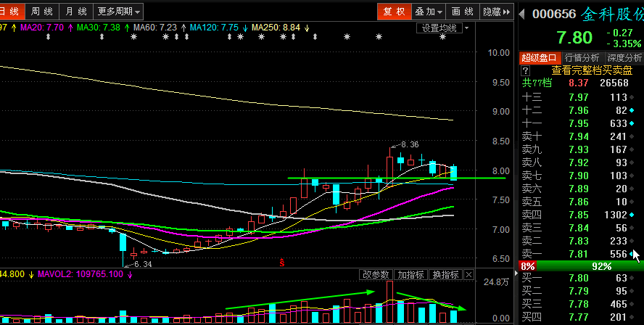Click the diamond icon beside 卖八 row
Viewport: 644px width, 325px height.
631,162
